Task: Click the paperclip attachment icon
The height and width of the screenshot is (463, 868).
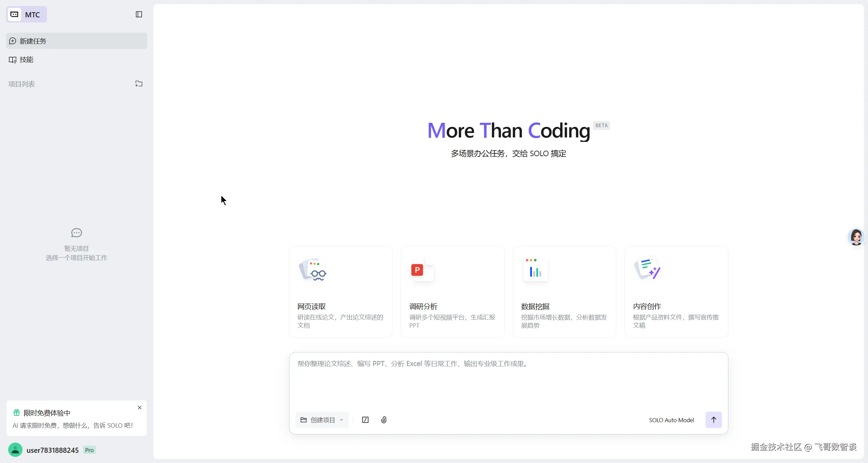Action: [384, 420]
